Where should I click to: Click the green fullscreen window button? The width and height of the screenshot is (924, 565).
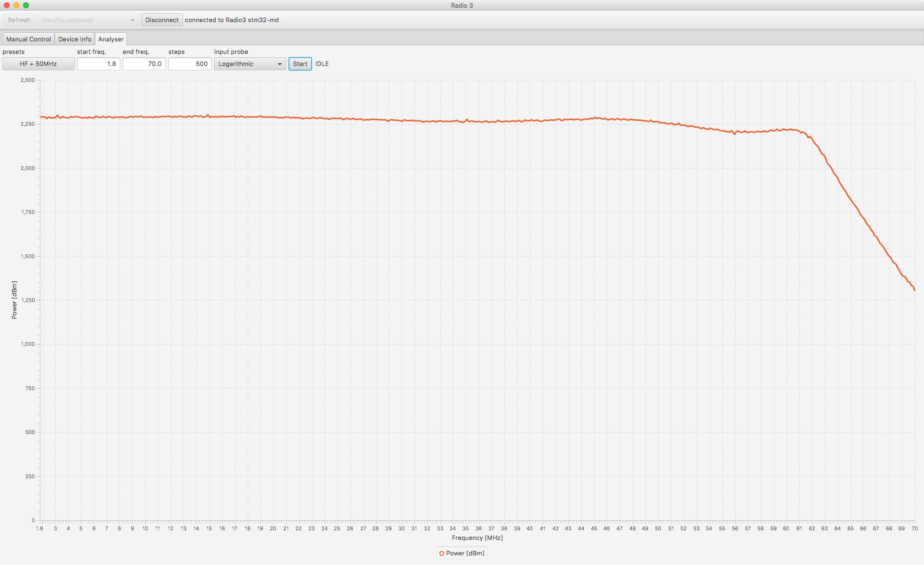coord(26,5)
